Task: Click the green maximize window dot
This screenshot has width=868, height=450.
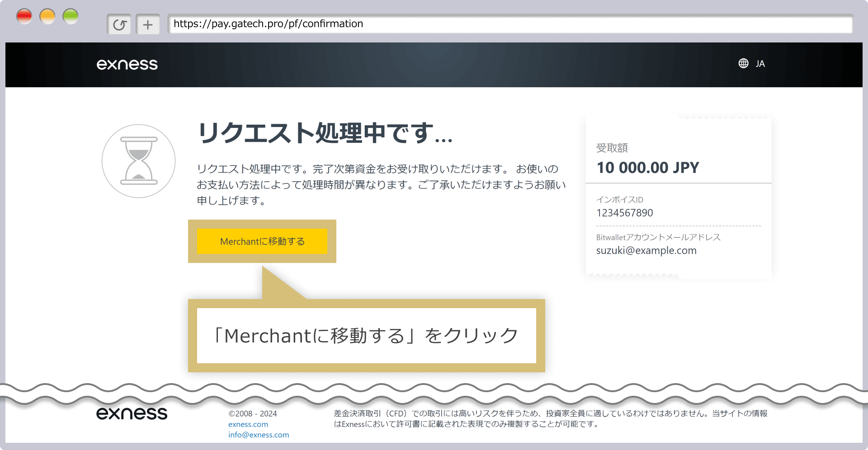Action: click(x=71, y=17)
